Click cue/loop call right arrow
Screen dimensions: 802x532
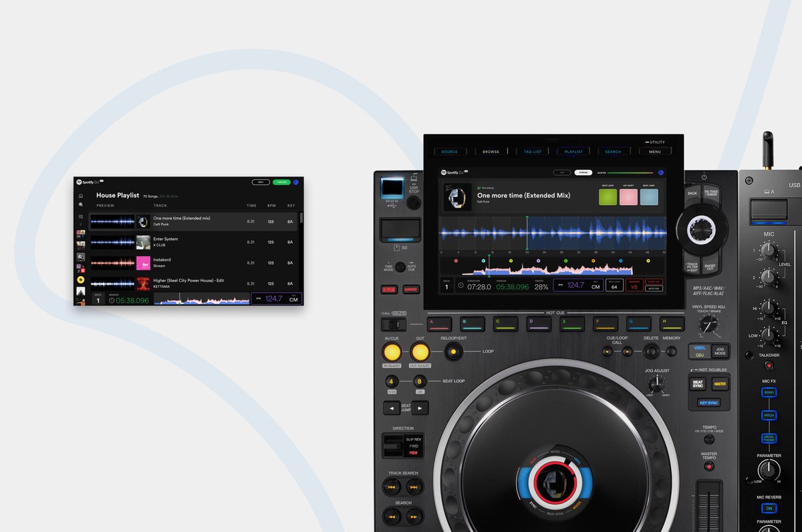(627, 352)
